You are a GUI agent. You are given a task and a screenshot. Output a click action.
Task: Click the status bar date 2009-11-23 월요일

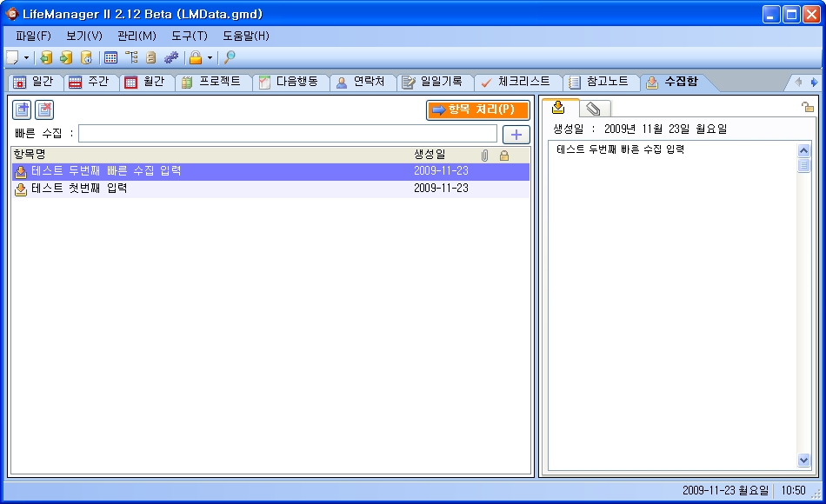click(725, 490)
